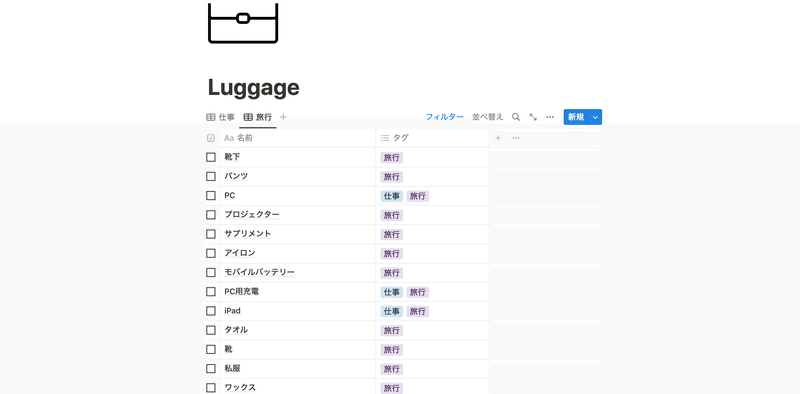Open the ワックス item name

tap(240, 387)
